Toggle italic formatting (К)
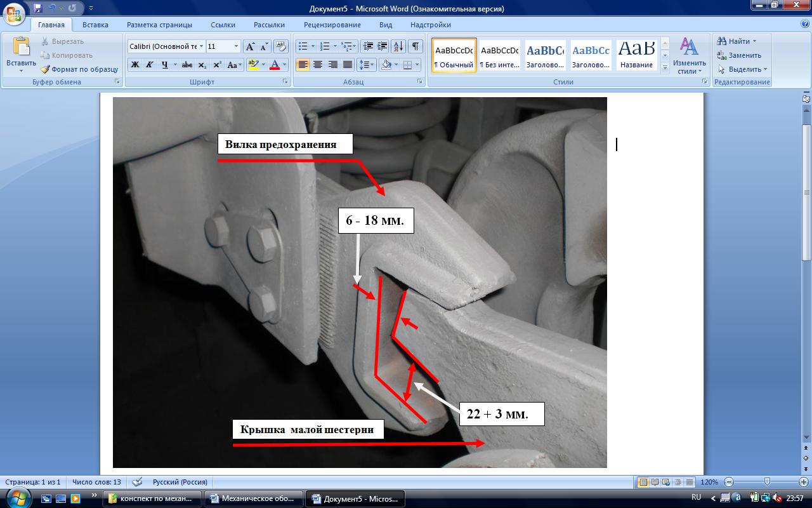Image resolution: width=812 pixels, height=508 pixels. (150, 65)
